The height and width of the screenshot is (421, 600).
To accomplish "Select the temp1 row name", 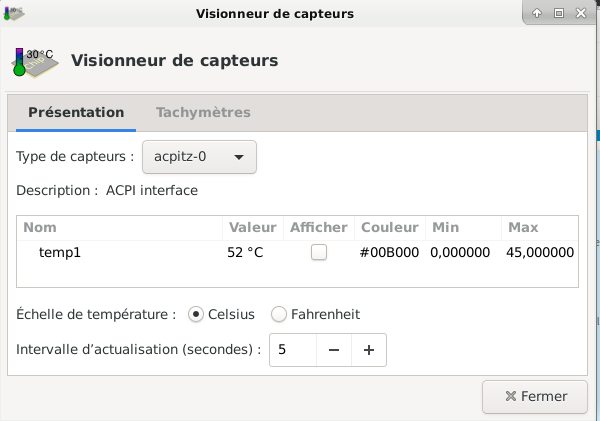I will pos(60,252).
